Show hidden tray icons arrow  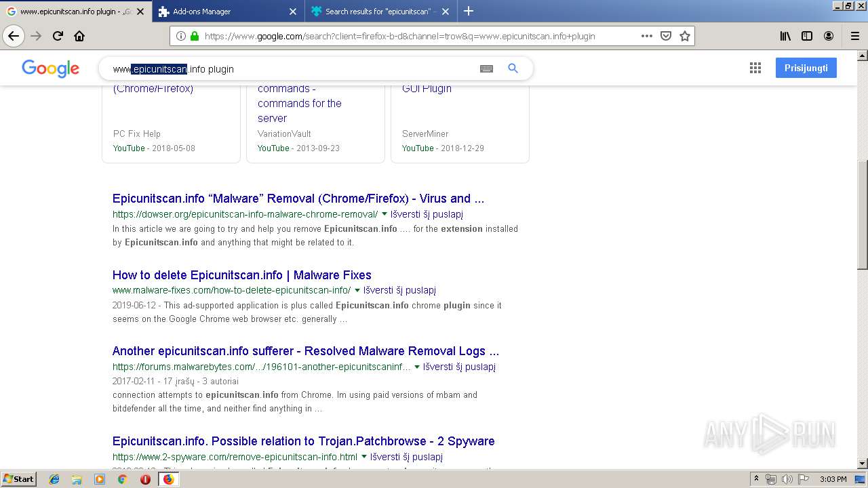coord(756,479)
